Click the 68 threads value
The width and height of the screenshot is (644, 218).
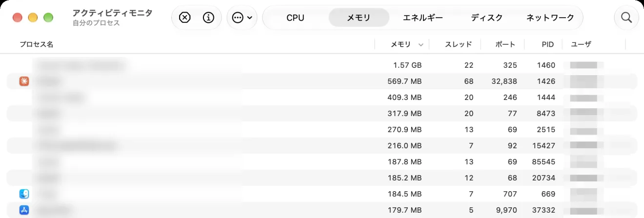(469, 81)
